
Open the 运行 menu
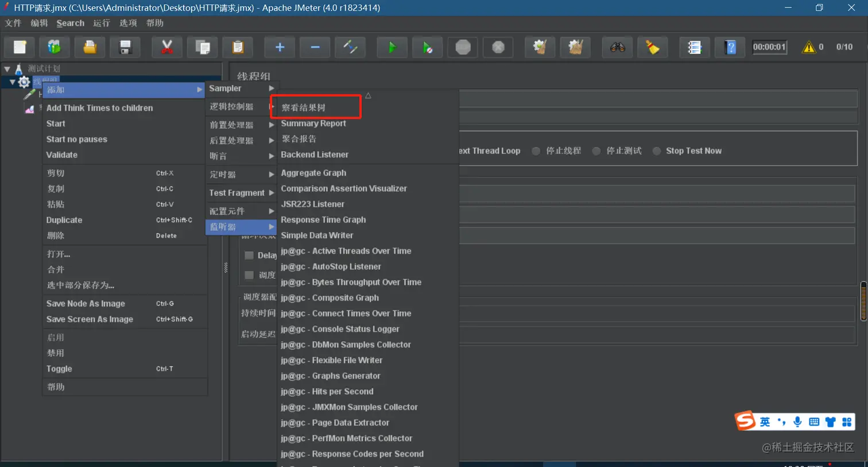(101, 23)
